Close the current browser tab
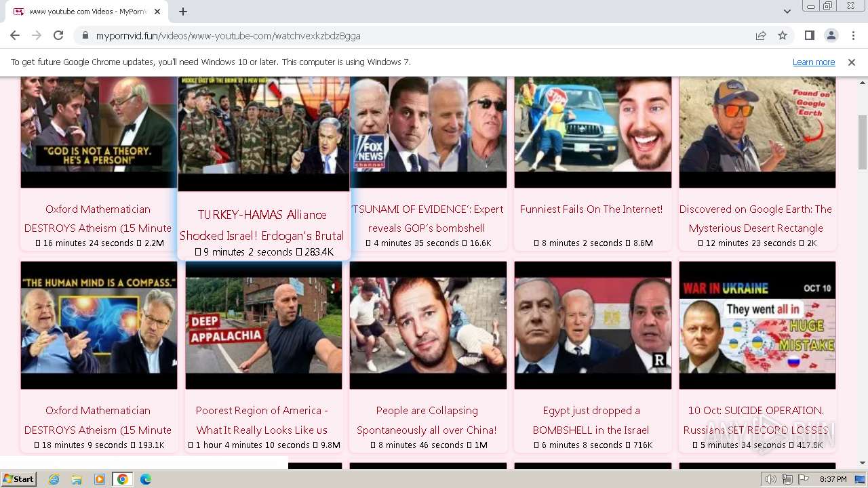The image size is (868, 488). pos(157,12)
